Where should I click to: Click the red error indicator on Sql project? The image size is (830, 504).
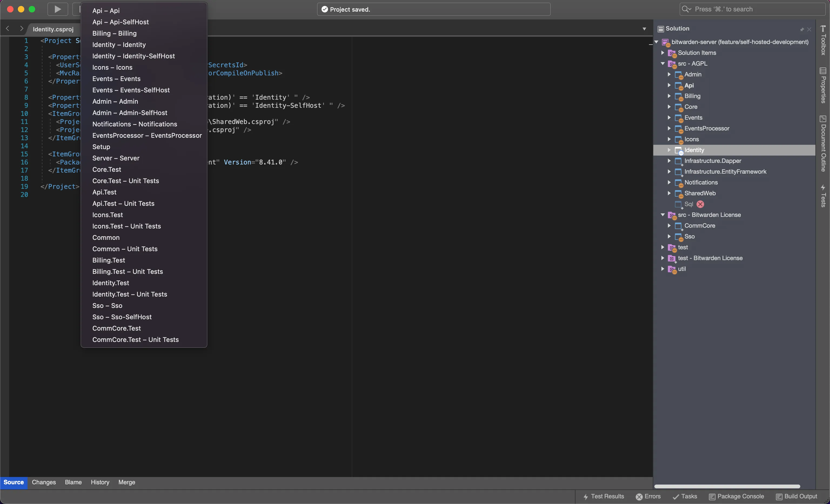(x=700, y=204)
